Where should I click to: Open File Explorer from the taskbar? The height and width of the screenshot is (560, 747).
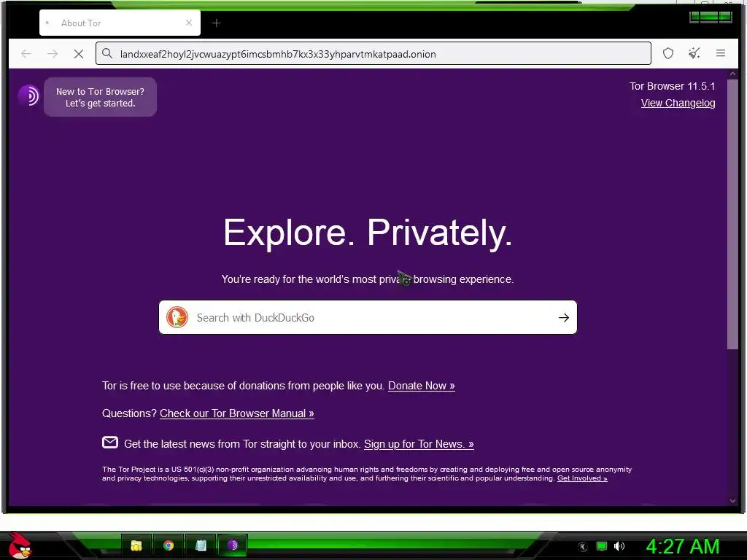[136, 545]
